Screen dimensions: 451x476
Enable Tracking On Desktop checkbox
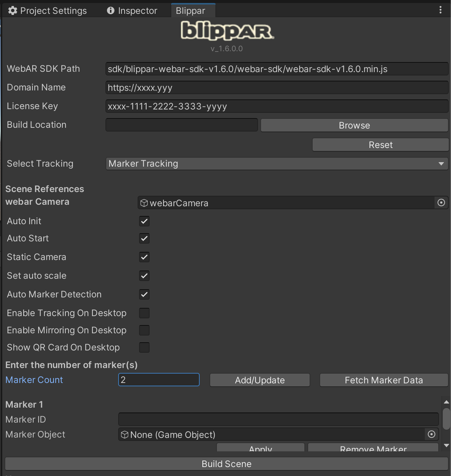click(x=144, y=313)
